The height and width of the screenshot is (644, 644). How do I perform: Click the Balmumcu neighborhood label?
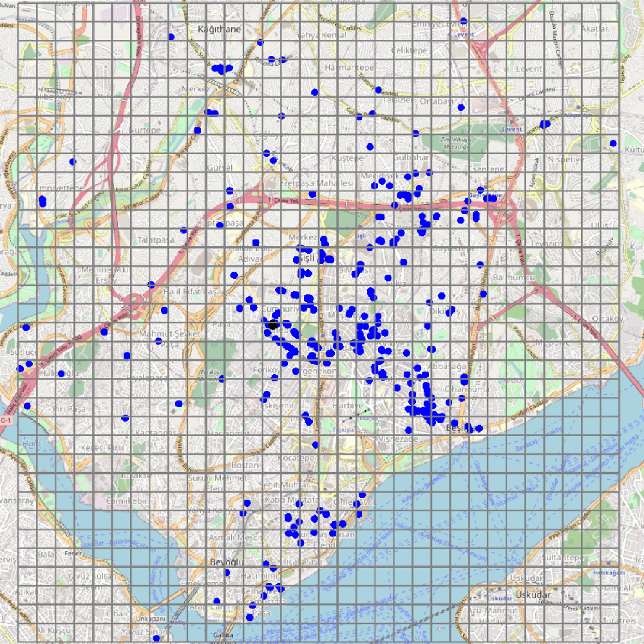tap(514, 278)
